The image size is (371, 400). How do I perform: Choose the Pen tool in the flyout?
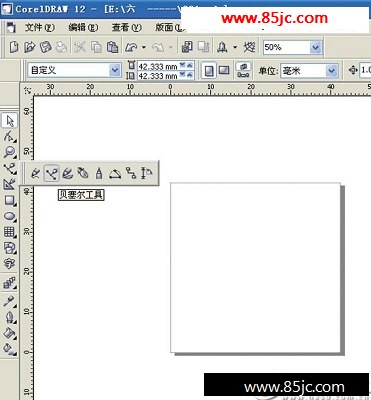coord(83,173)
